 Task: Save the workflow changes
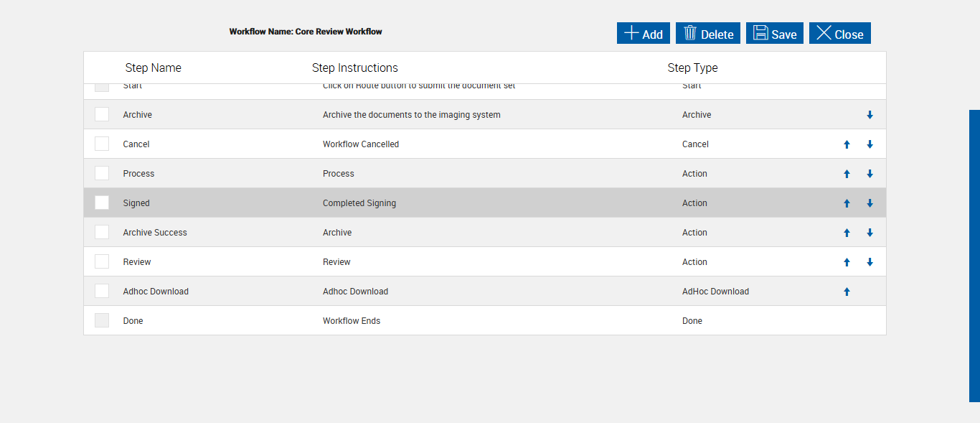pyautogui.click(x=774, y=34)
